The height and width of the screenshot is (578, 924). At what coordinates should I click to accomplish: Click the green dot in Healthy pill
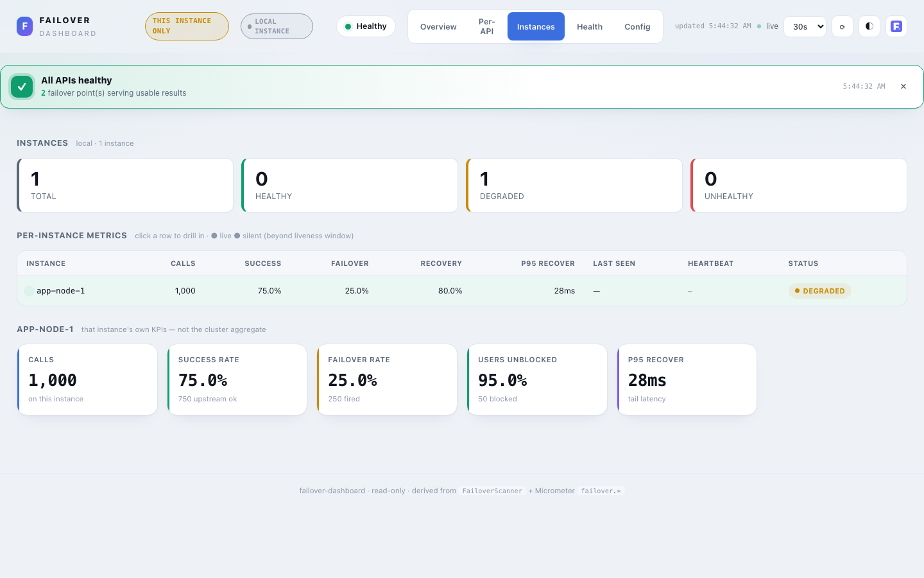[348, 26]
